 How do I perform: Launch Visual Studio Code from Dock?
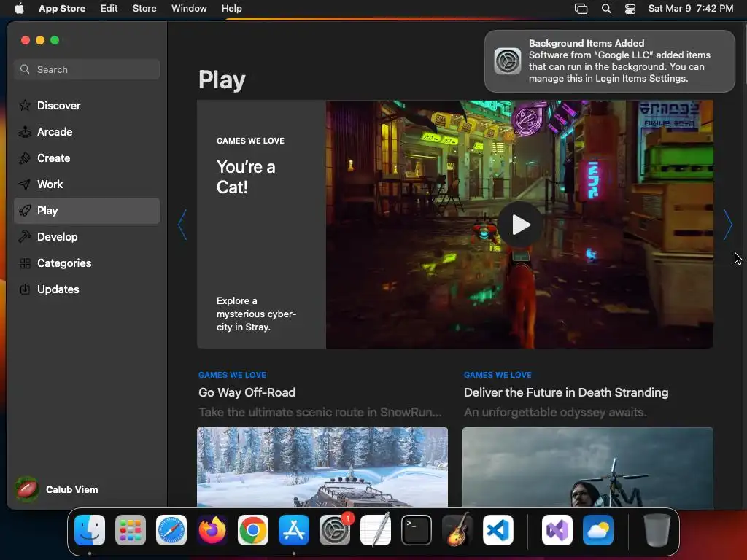[498, 530]
